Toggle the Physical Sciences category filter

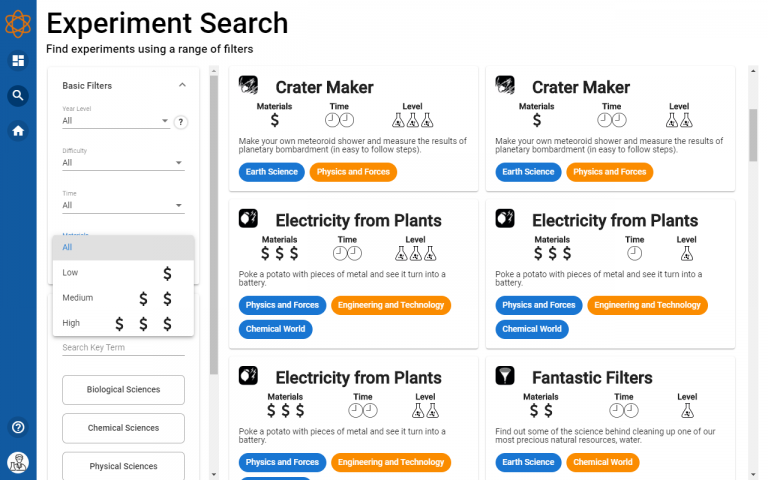[123, 466]
